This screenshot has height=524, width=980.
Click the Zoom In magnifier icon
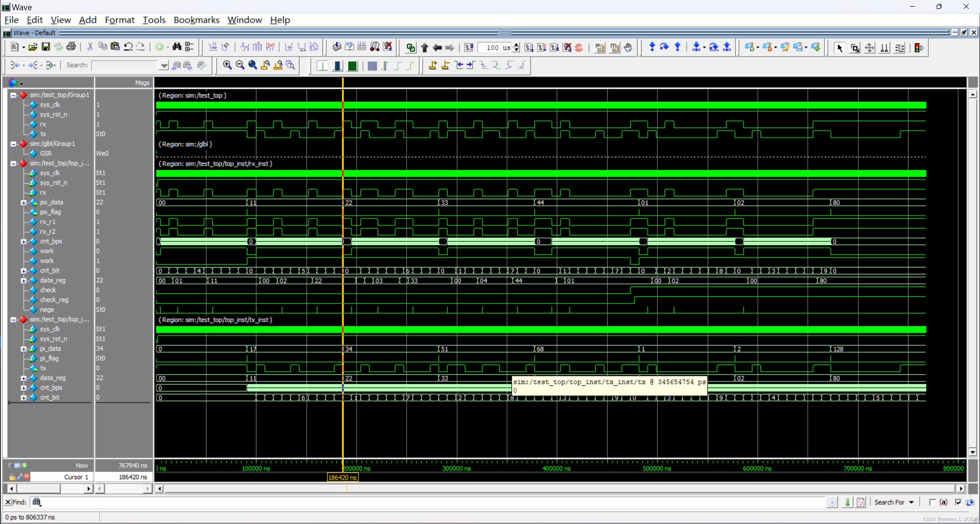click(x=227, y=65)
